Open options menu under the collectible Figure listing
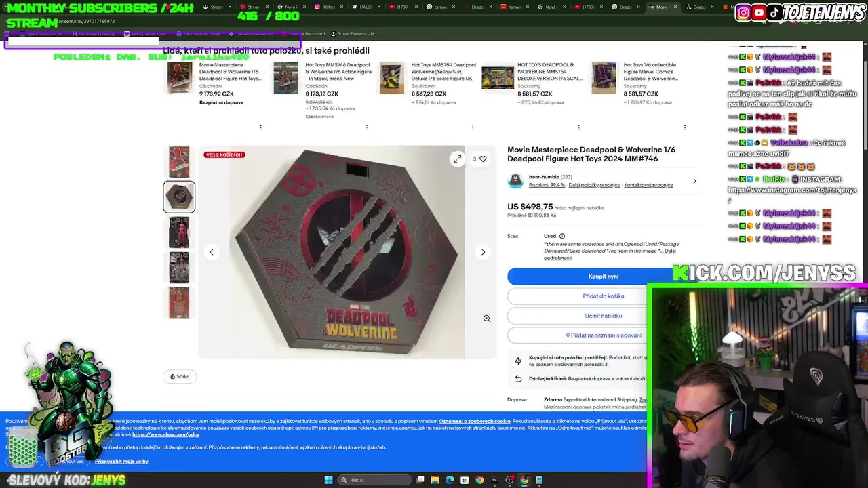 (685, 127)
